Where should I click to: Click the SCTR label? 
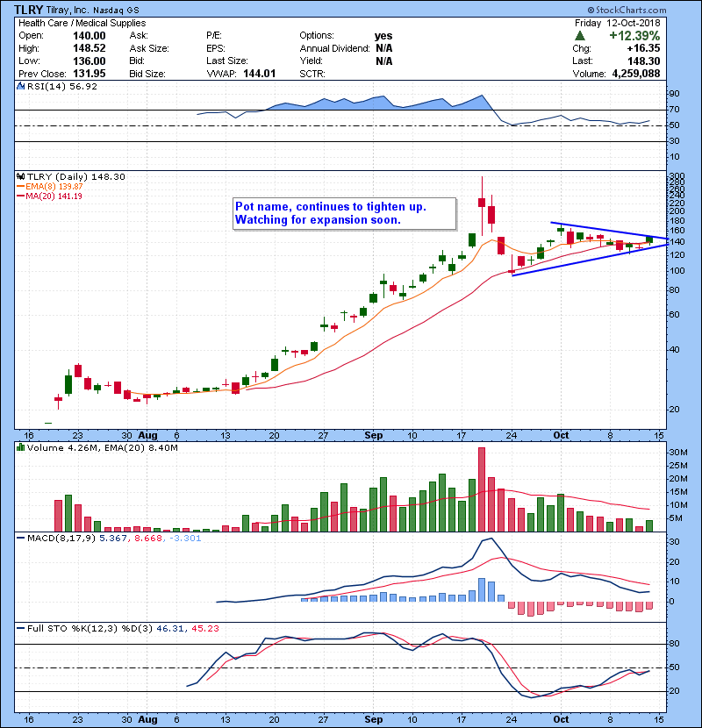312,74
